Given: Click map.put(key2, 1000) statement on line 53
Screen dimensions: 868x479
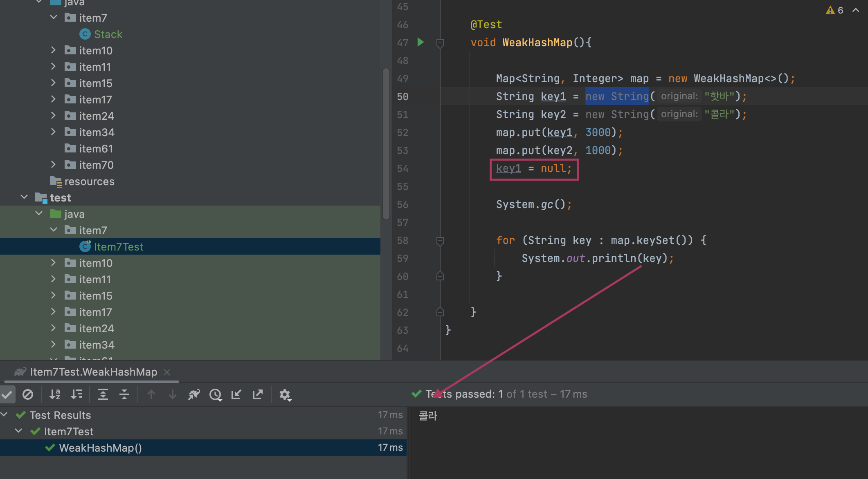Looking at the screenshot, I should tap(559, 150).
